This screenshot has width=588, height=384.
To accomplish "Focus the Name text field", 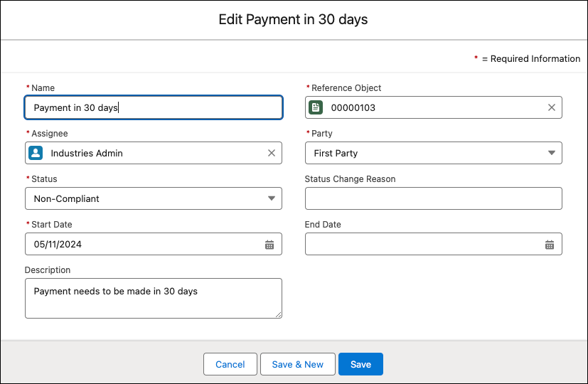I will [153, 107].
